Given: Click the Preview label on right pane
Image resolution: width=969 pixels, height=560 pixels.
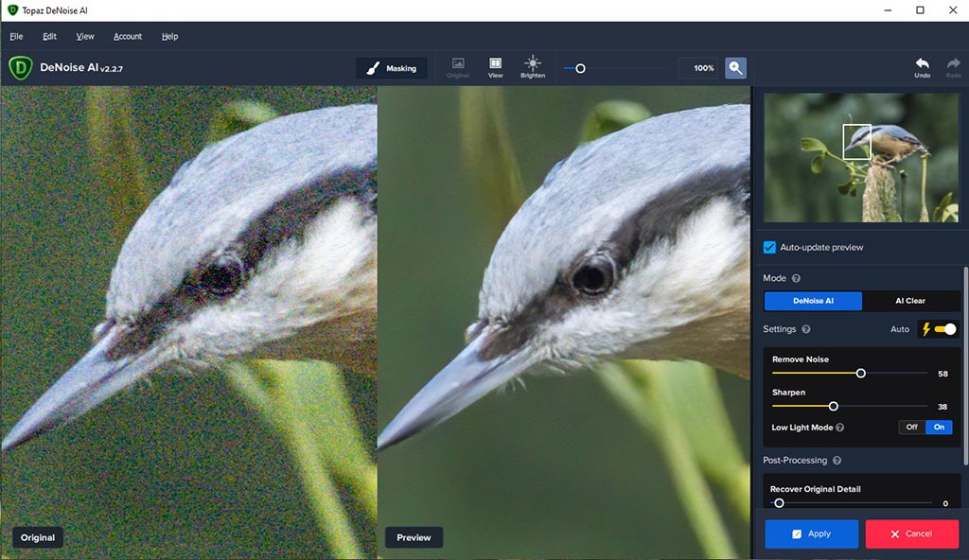Looking at the screenshot, I should coord(414,537).
